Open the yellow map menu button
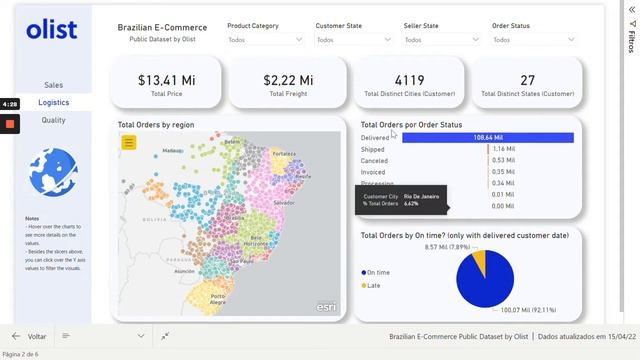 click(129, 142)
